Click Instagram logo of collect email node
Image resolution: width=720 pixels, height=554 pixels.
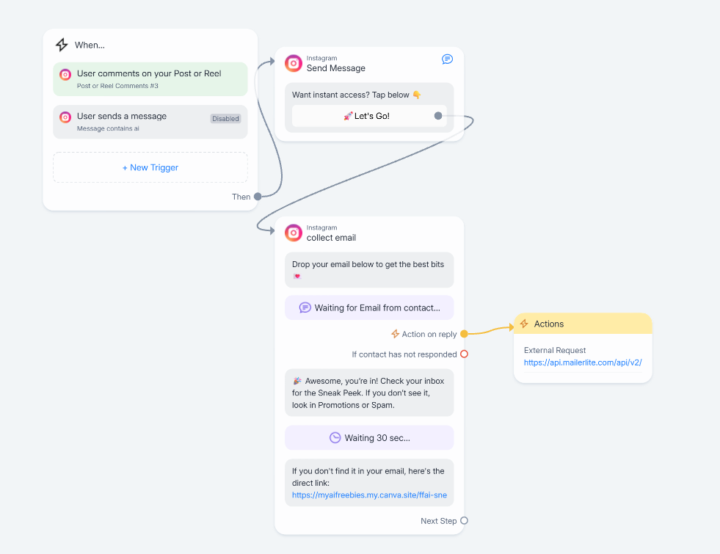293,232
